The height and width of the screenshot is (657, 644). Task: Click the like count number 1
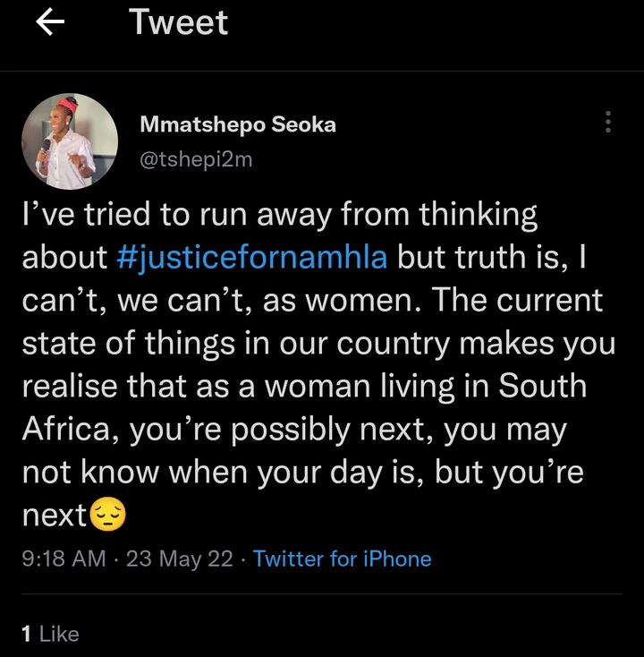click(x=26, y=634)
